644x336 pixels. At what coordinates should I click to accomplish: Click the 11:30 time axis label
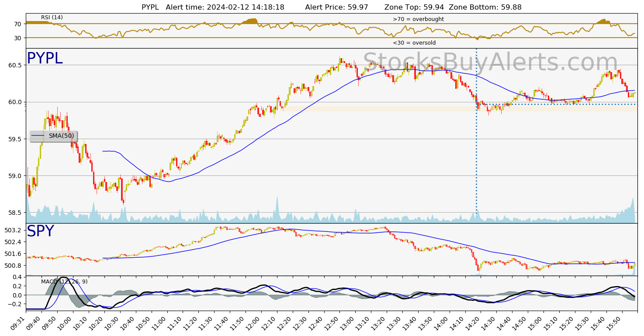pos(207,323)
